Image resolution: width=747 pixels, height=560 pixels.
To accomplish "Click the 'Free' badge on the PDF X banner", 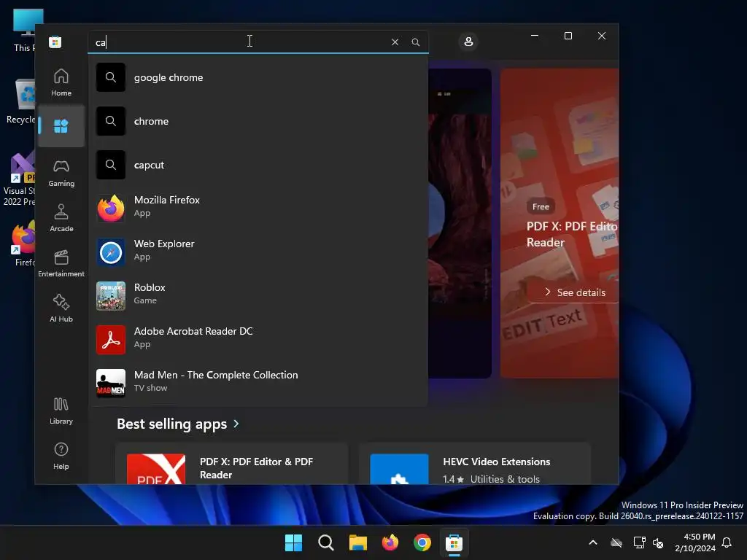I will 541,206.
